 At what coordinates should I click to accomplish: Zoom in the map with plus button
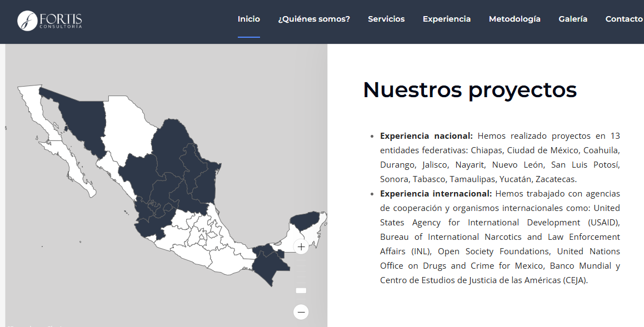pos(301,246)
